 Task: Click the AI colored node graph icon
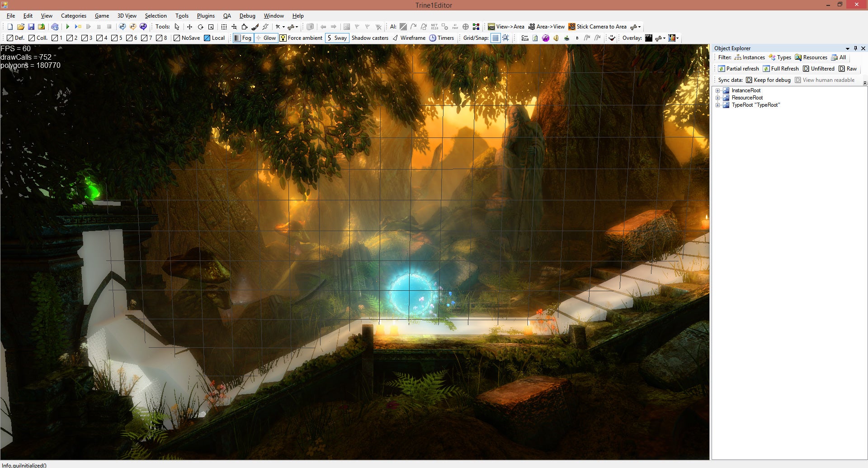[476, 27]
